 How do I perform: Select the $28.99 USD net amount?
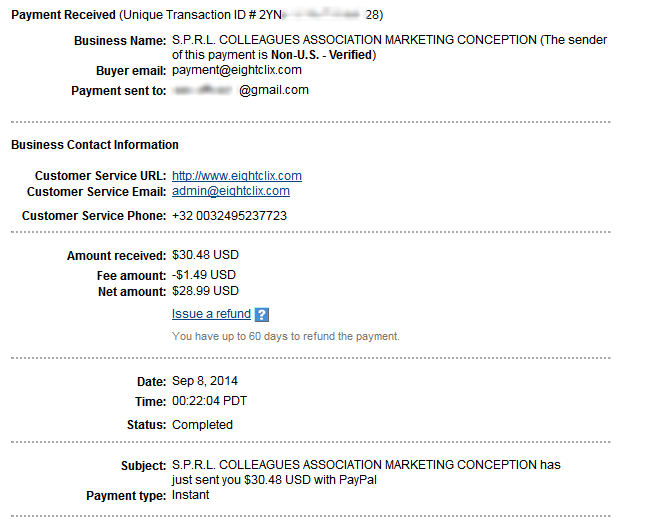tap(205, 291)
